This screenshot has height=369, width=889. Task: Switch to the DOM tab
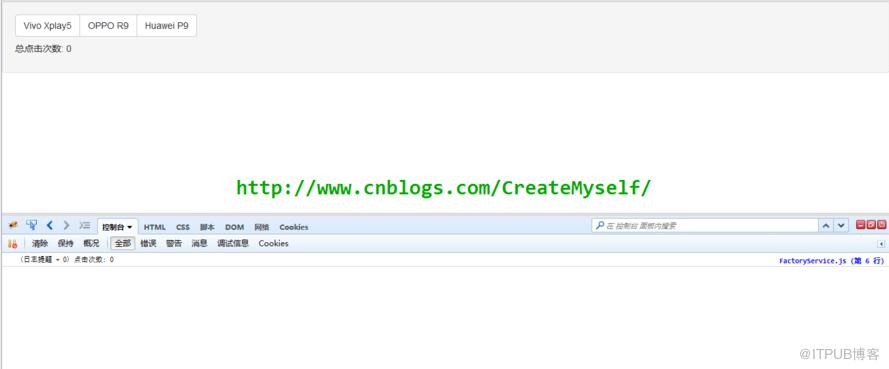click(234, 227)
